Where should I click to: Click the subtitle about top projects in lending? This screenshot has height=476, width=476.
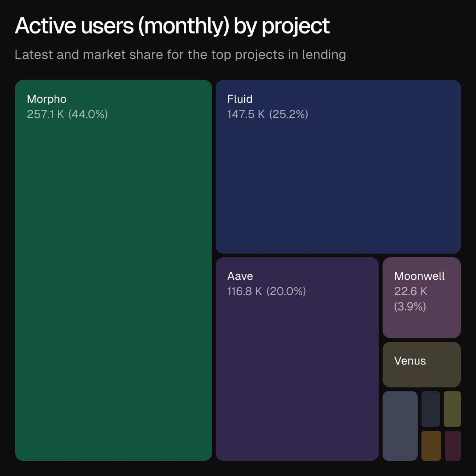pyautogui.click(x=180, y=55)
